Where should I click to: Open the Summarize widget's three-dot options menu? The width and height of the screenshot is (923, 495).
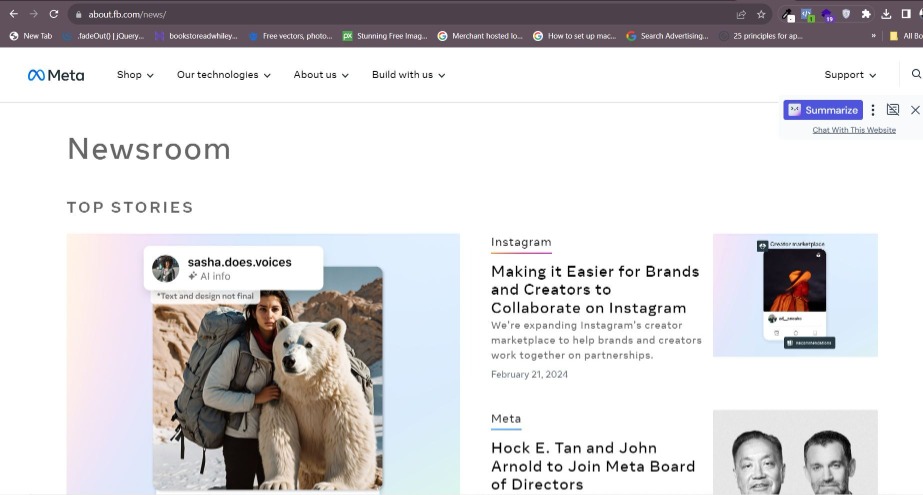[x=873, y=110]
